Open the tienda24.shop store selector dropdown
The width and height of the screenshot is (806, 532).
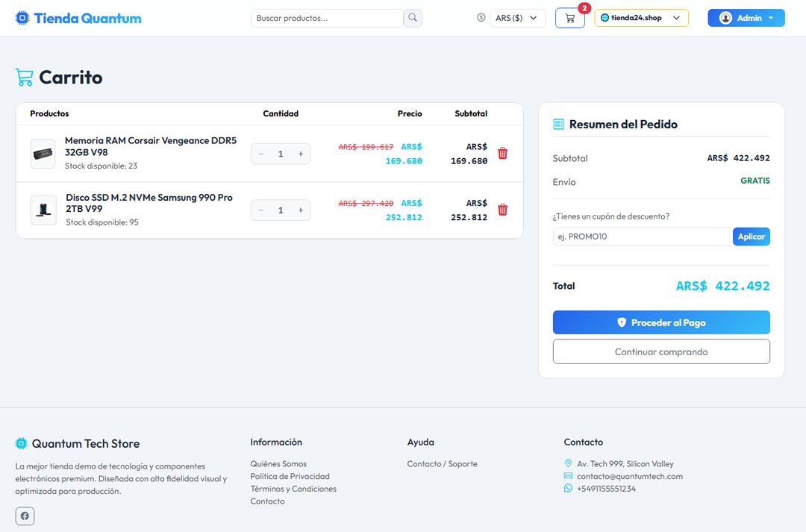tap(642, 18)
